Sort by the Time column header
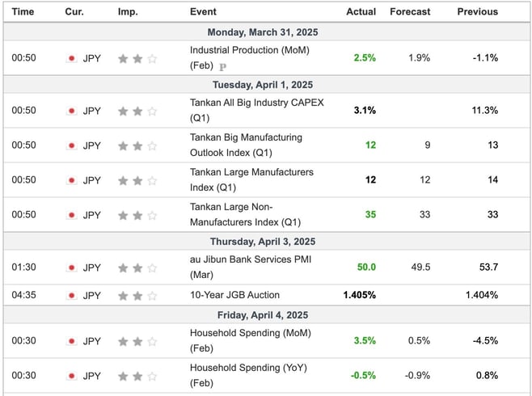 [23, 11]
